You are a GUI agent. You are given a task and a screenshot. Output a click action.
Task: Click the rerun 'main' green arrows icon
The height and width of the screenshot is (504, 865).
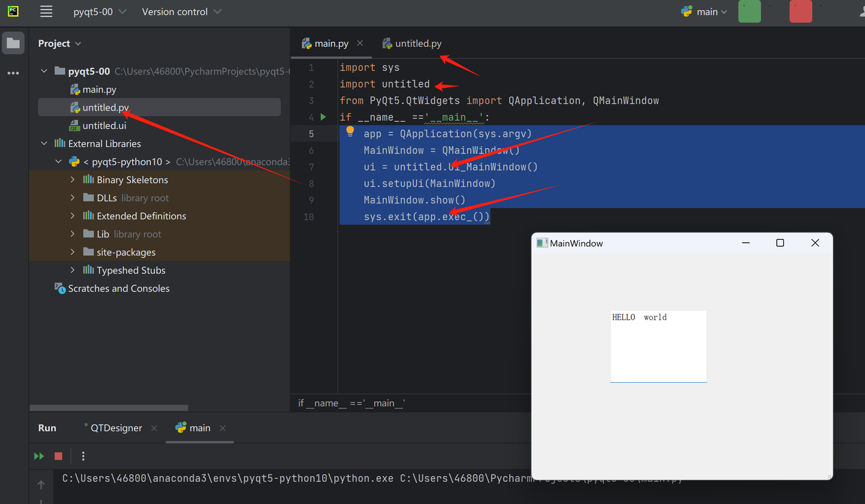click(39, 457)
